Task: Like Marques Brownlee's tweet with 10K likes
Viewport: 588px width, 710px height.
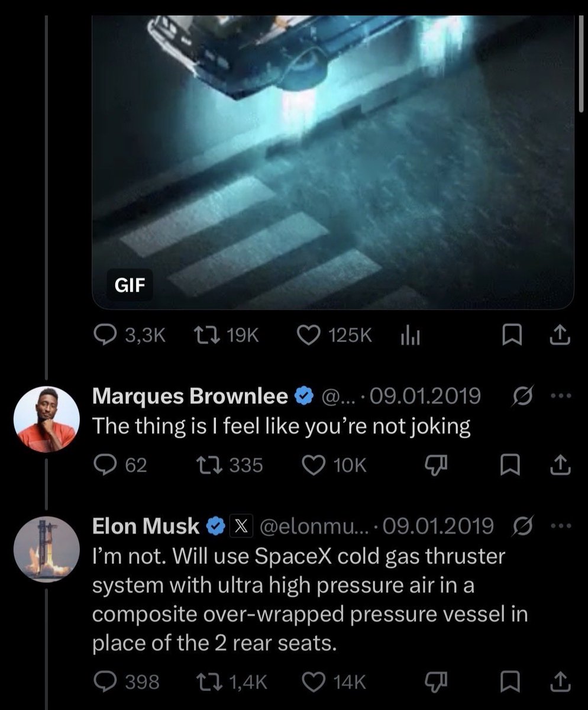Action: click(335, 466)
